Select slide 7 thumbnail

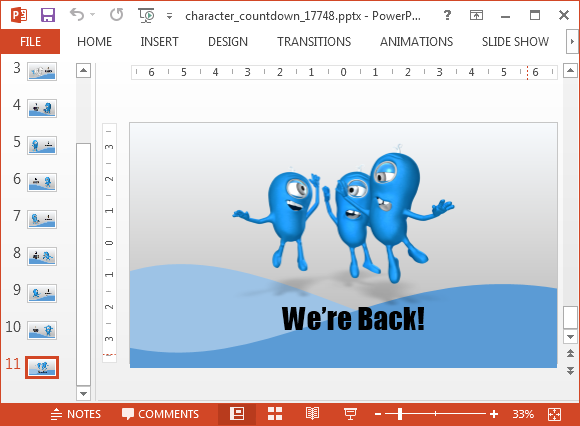coord(42,219)
